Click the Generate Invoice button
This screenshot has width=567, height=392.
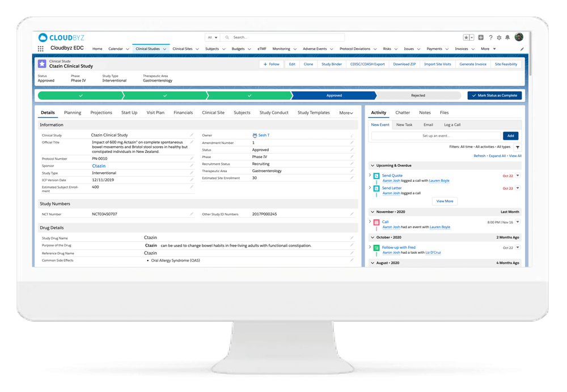coord(473,65)
